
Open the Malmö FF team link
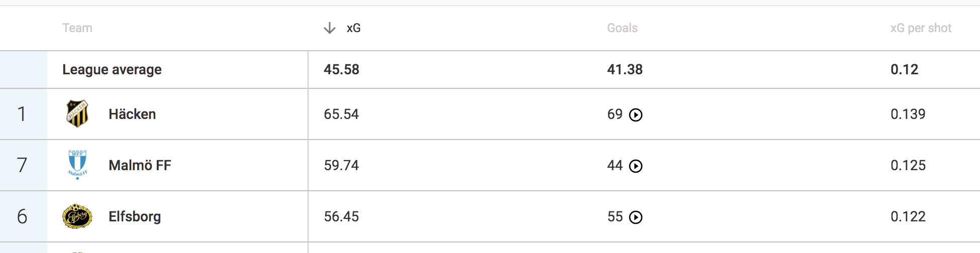[140, 165]
